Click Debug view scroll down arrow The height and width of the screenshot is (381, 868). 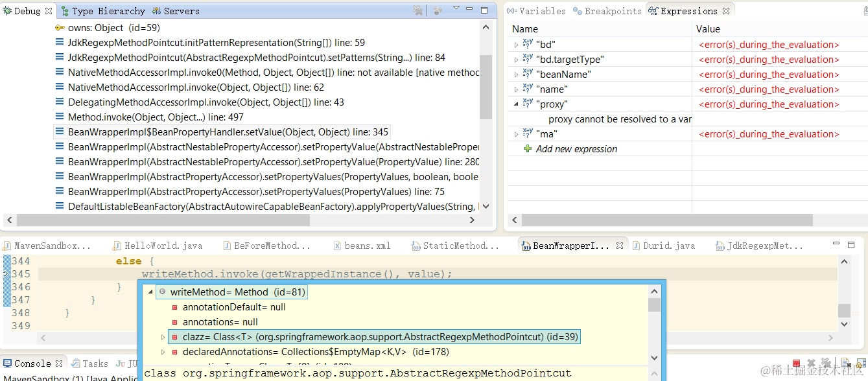click(485, 207)
